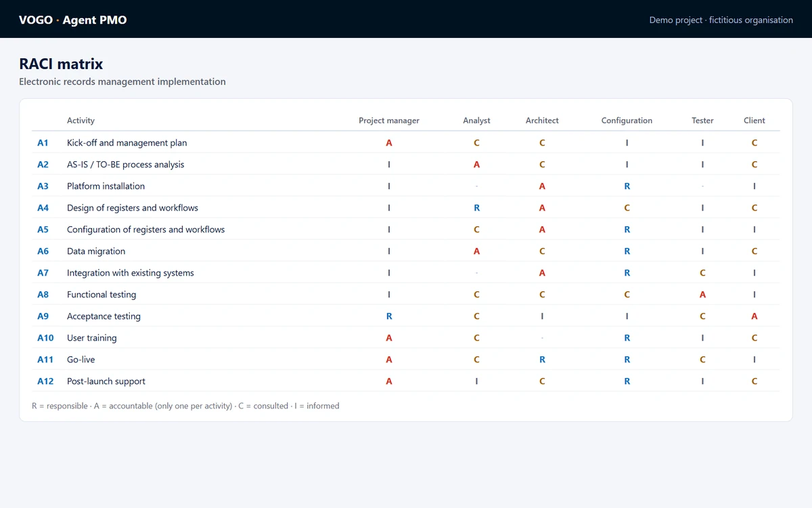Select activity ID A2
This screenshot has width=812, height=508.
tap(43, 165)
